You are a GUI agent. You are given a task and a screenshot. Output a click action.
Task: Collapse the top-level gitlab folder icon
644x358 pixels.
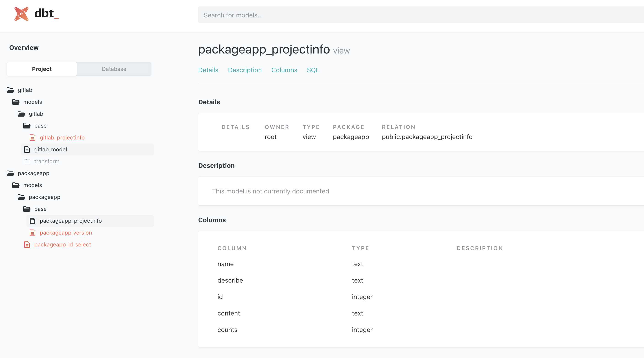[10, 90]
